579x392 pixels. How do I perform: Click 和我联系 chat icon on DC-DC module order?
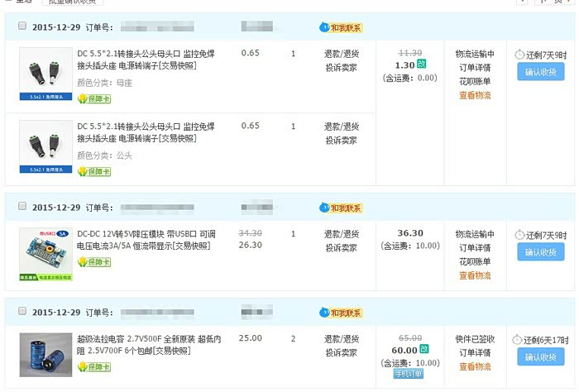pos(341,208)
